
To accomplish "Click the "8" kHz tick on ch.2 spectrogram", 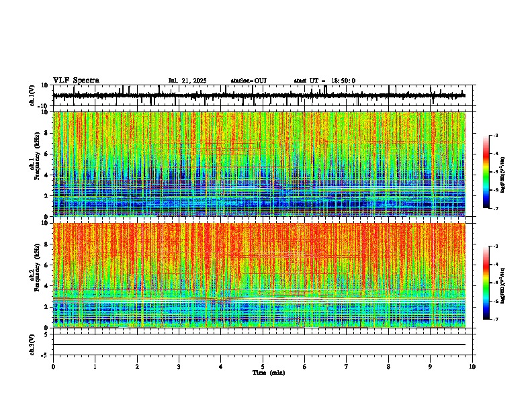I will 47,244.
